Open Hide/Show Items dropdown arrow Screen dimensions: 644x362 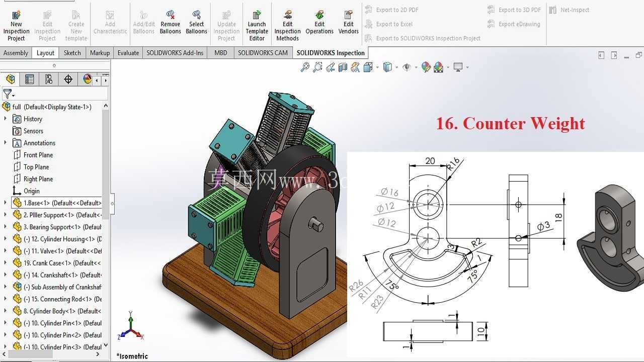[x=416, y=67]
